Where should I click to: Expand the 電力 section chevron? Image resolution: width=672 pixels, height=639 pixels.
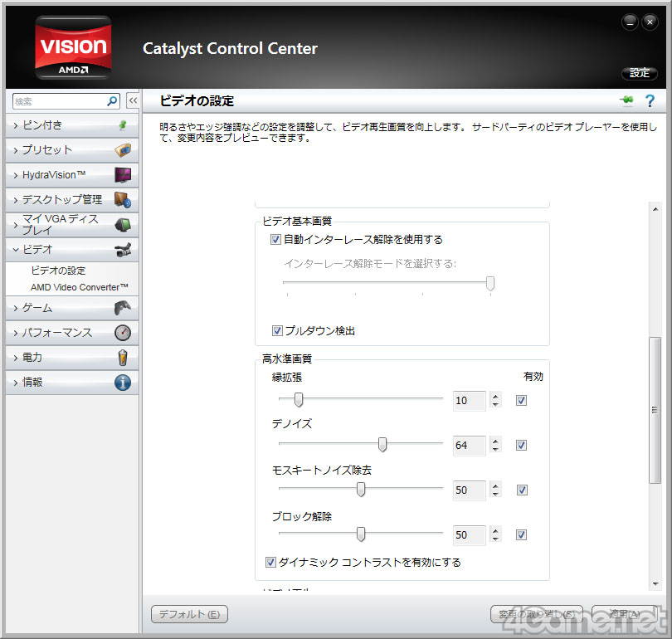pos(16,358)
